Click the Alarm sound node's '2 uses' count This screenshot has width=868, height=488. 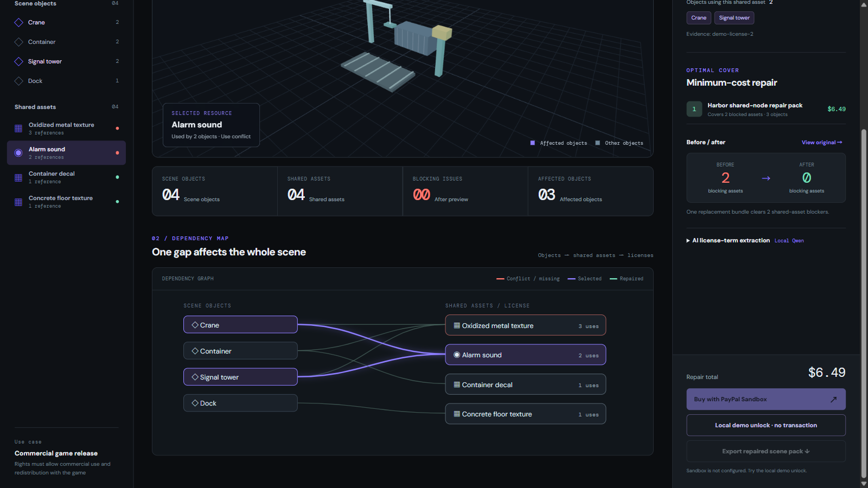pos(589,356)
